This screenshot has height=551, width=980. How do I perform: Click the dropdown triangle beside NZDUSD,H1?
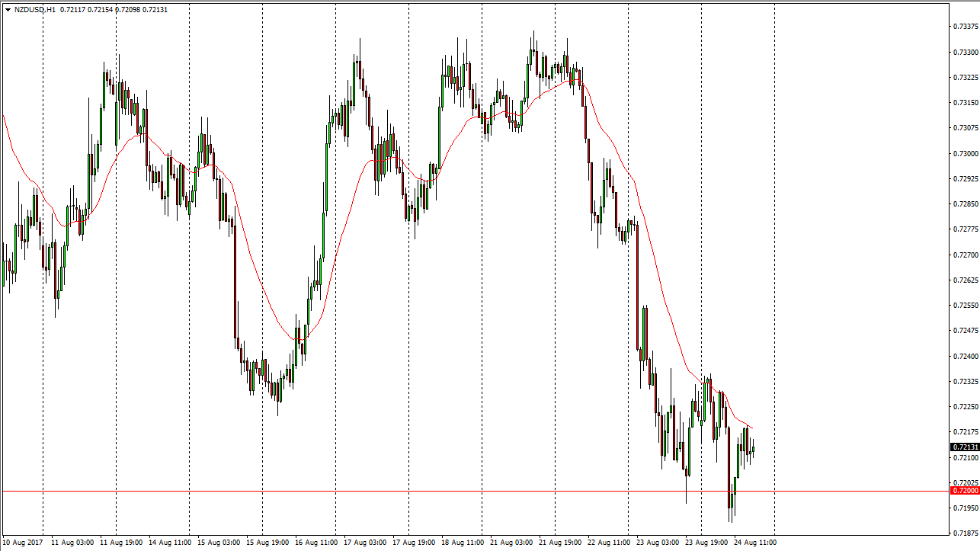(x=8, y=10)
